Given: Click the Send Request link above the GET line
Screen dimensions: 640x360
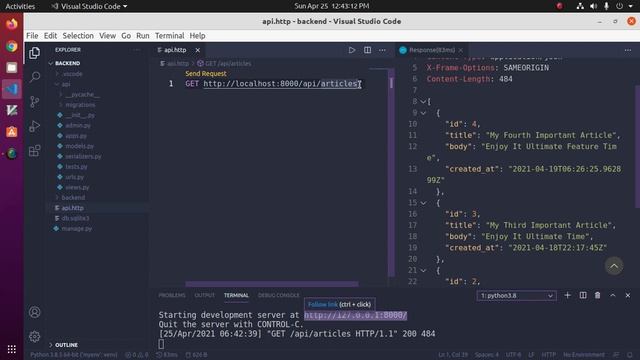Looking at the screenshot, I should coord(206,73).
